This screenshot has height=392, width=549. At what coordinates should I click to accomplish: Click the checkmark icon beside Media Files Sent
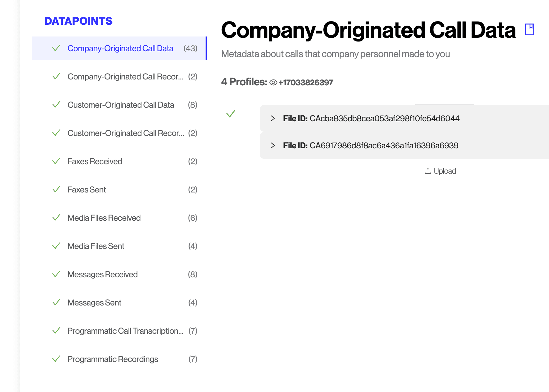tap(56, 246)
